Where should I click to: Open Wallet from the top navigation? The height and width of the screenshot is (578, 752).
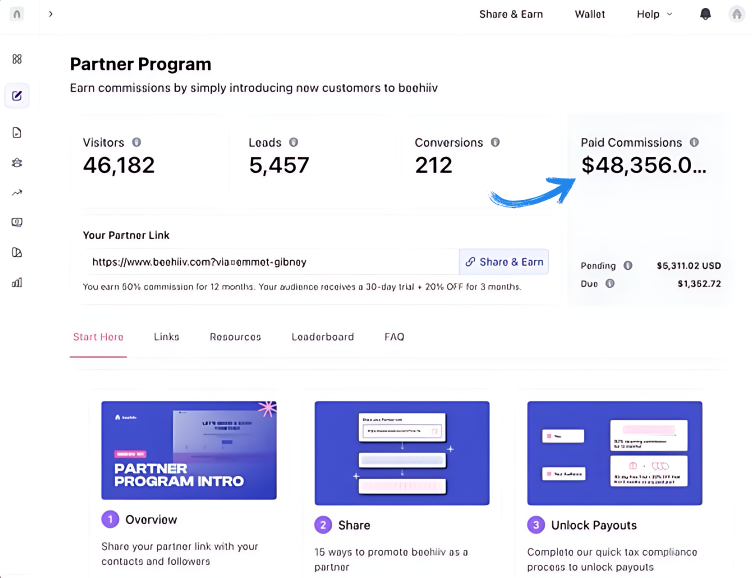click(x=590, y=14)
